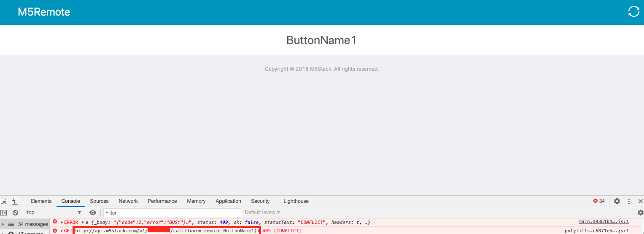Clear the console

click(x=15, y=213)
